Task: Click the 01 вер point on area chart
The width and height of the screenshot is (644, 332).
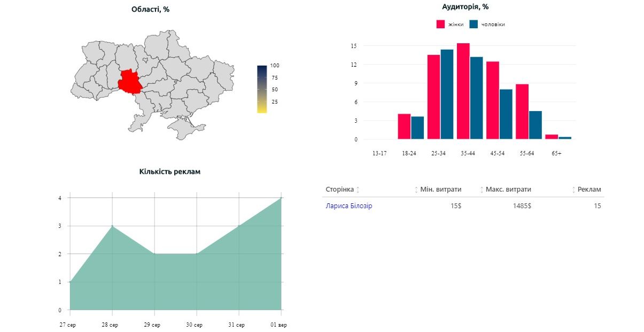Action: click(x=281, y=198)
